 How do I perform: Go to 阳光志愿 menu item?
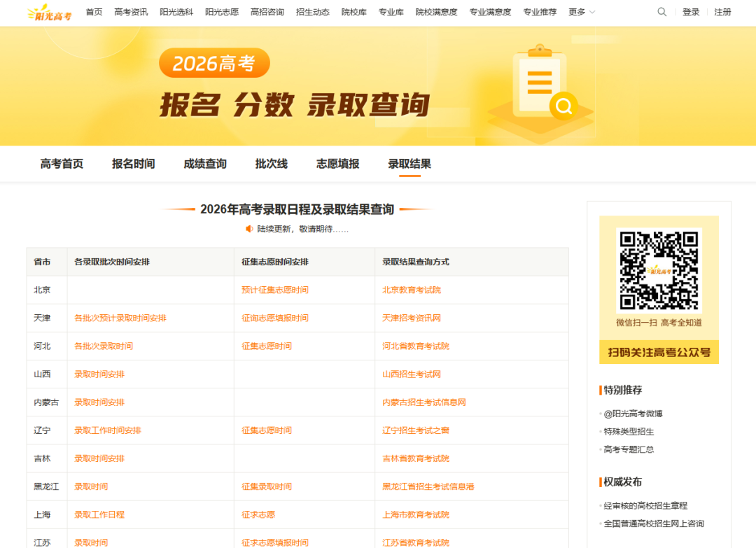pyautogui.click(x=222, y=12)
